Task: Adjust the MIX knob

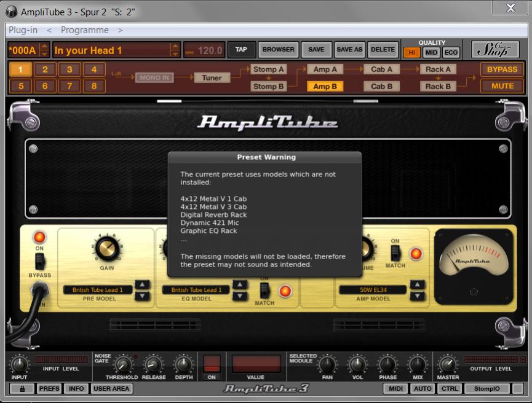Action: (x=418, y=364)
